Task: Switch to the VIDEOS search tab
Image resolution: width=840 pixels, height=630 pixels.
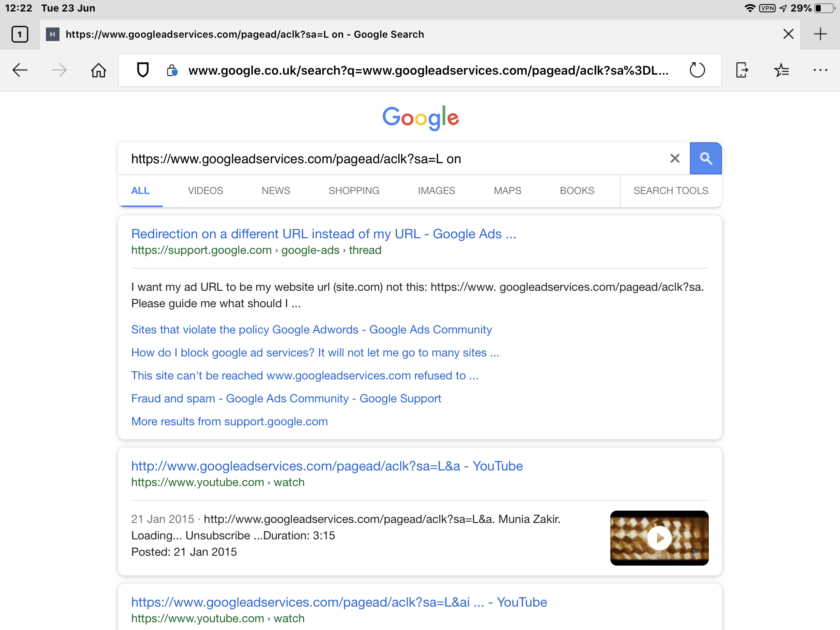Action: coord(205,191)
